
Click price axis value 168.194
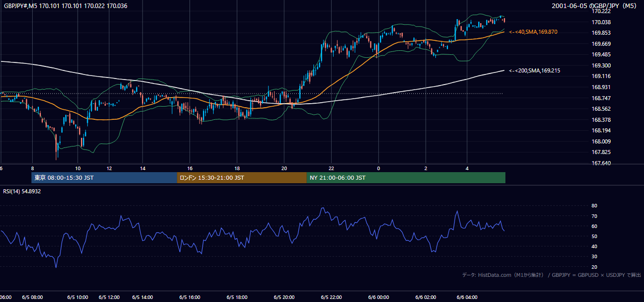click(601, 130)
